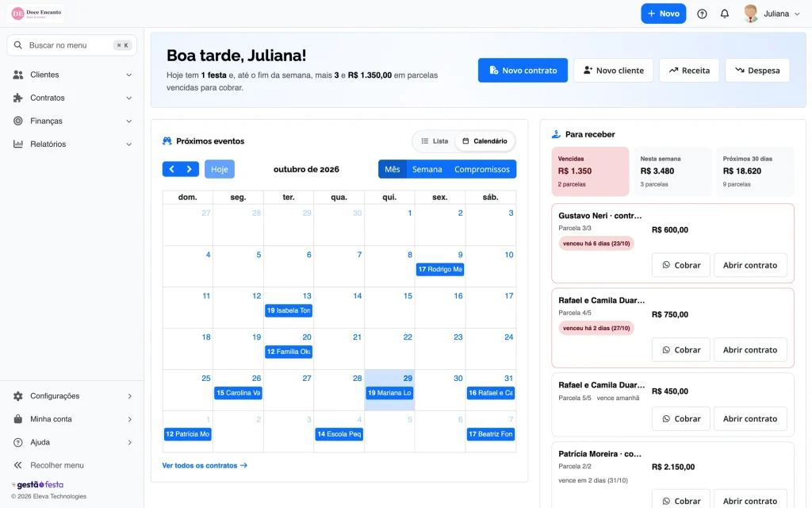The width and height of the screenshot is (812, 508).
Task: Click the help question mark icon in header
Action: pyautogui.click(x=702, y=14)
